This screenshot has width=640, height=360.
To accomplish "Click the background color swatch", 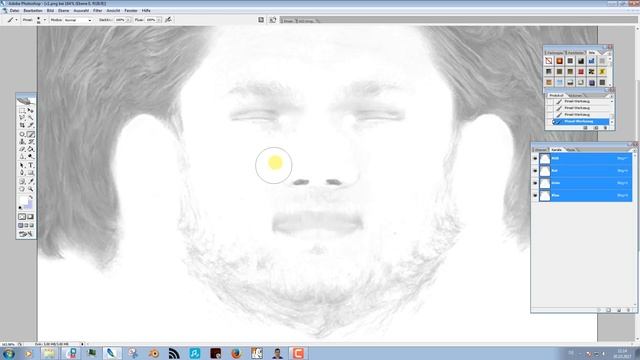I will coord(29,205).
